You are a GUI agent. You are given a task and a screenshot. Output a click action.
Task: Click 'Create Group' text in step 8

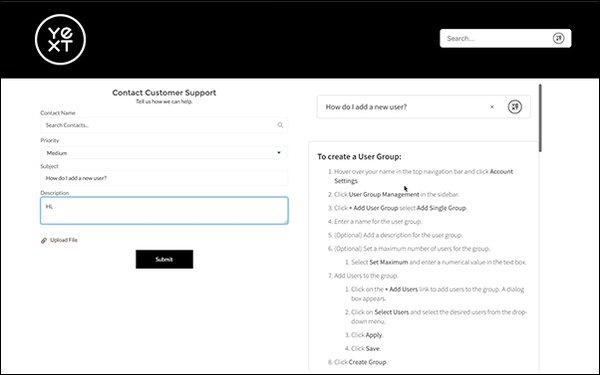coord(367,362)
